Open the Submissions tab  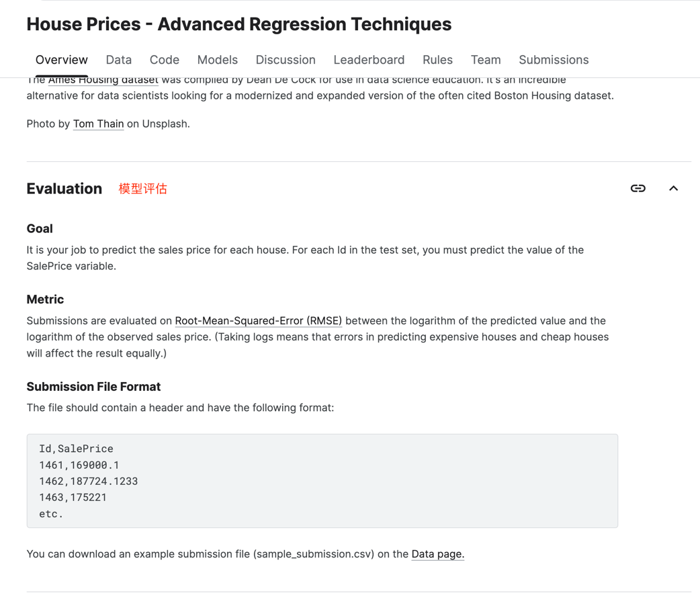tap(554, 60)
